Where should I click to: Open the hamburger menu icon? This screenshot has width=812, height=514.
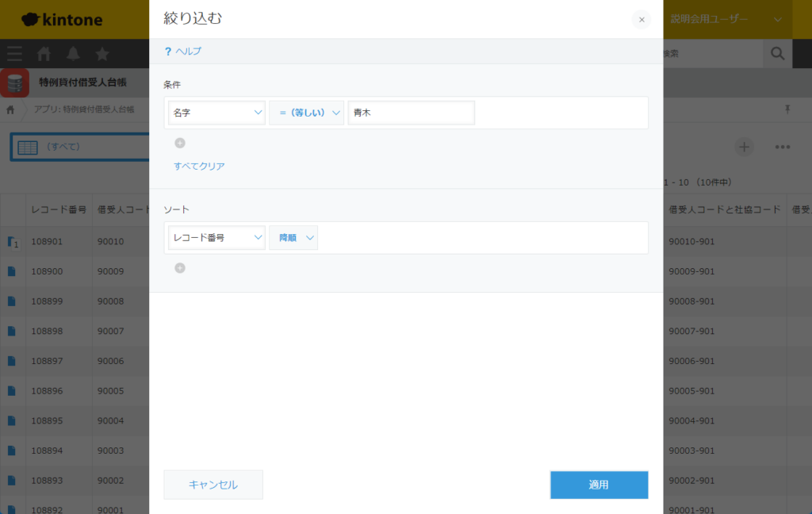tap(15, 54)
